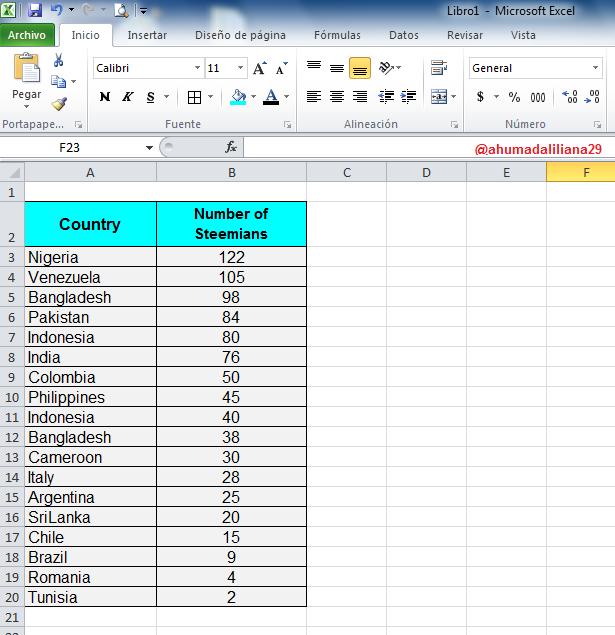The image size is (615, 635).
Task: Open the Print Preview icon
Action: click(121, 10)
